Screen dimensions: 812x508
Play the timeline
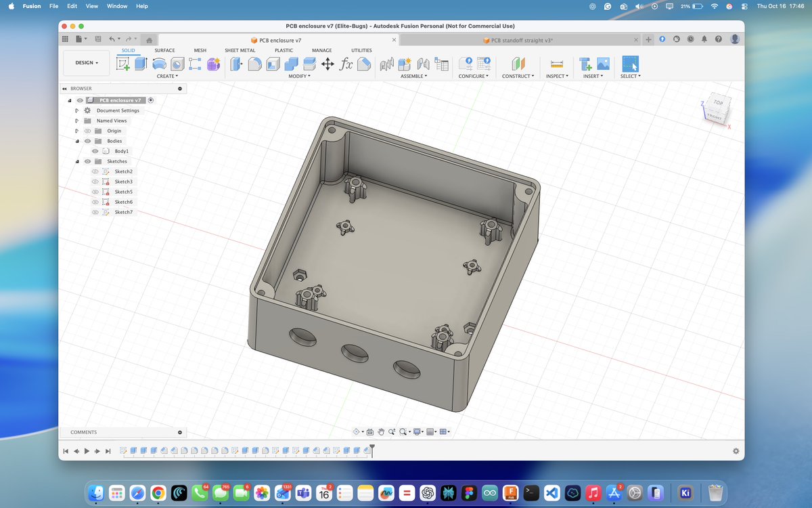tap(87, 451)
